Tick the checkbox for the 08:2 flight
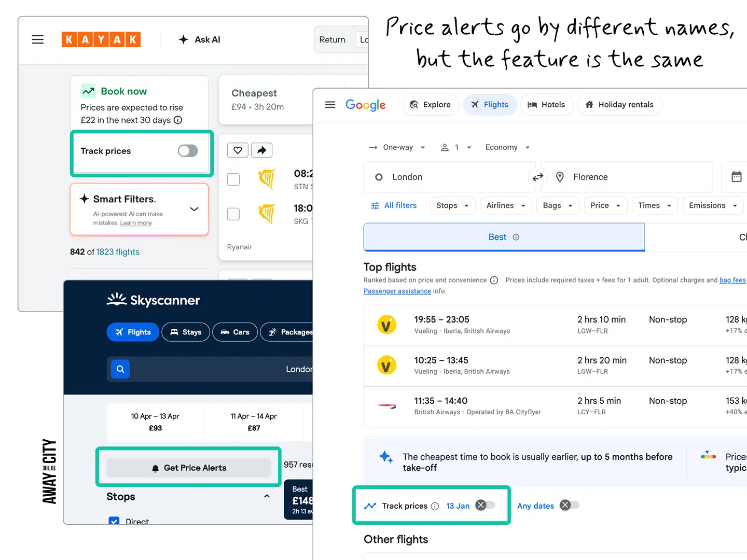 click(233, 179)
